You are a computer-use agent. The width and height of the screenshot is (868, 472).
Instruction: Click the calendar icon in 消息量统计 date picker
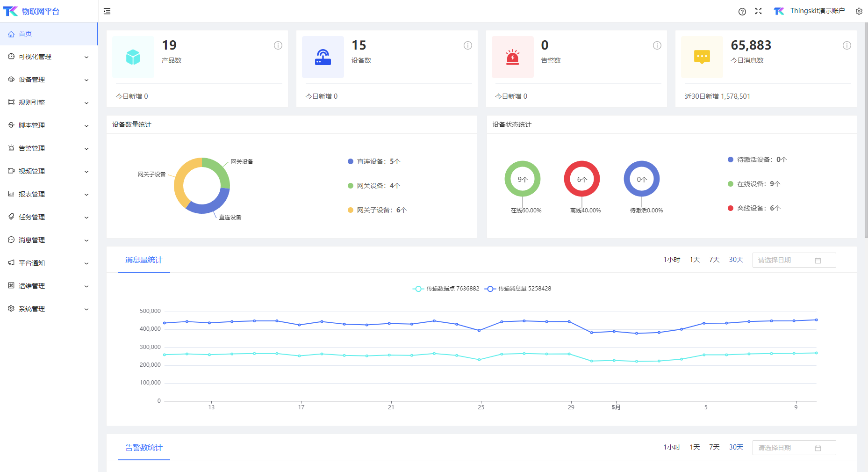tap(818, 261)
